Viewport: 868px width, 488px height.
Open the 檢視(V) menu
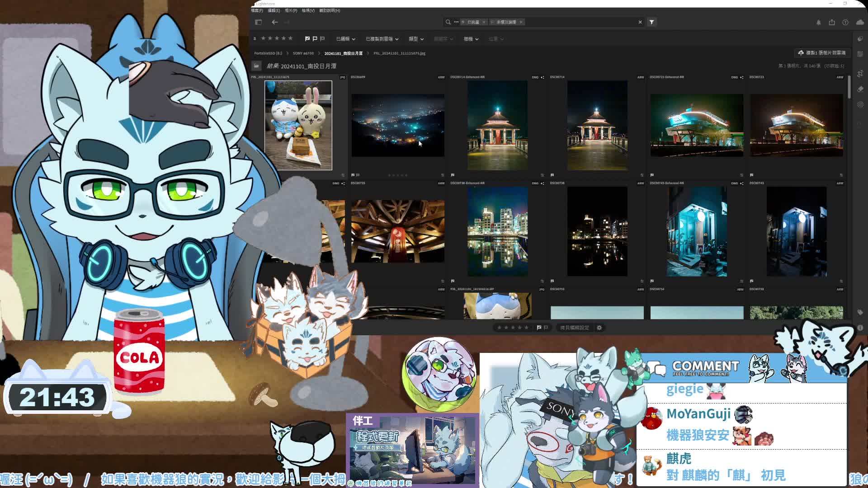point(308,10)
